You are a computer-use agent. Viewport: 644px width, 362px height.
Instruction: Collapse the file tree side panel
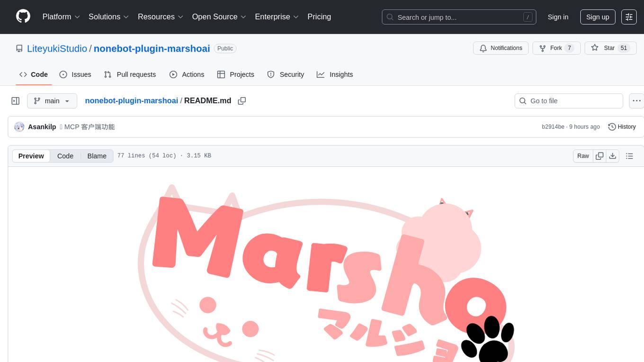[16, 101]
